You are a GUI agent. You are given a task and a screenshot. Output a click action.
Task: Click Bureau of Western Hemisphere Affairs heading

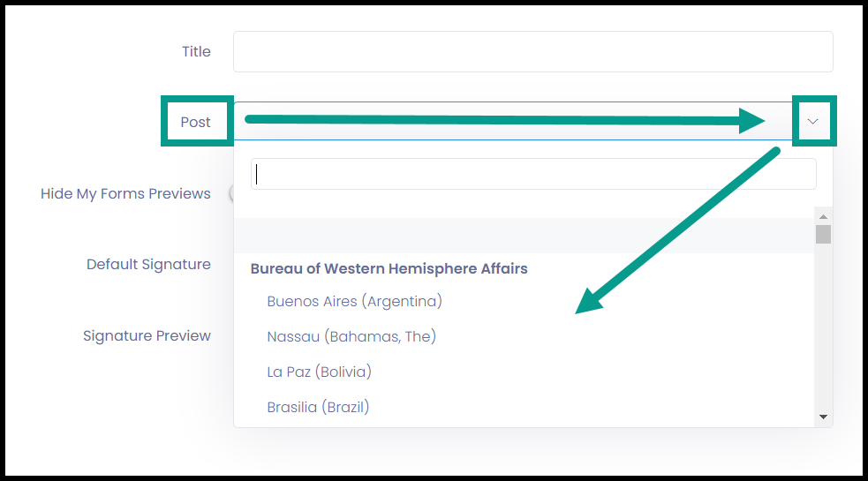(389, 268)
